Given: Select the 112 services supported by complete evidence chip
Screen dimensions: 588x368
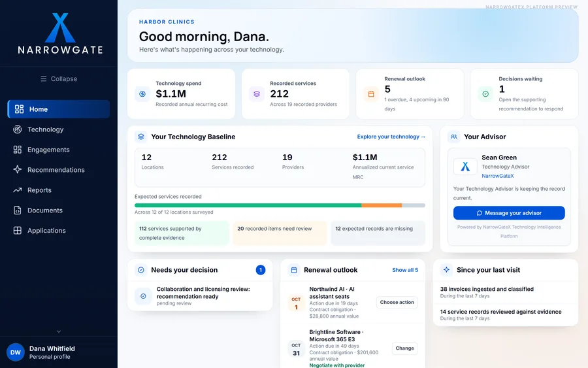Looking at the screenshot, I should pos(182,233).
